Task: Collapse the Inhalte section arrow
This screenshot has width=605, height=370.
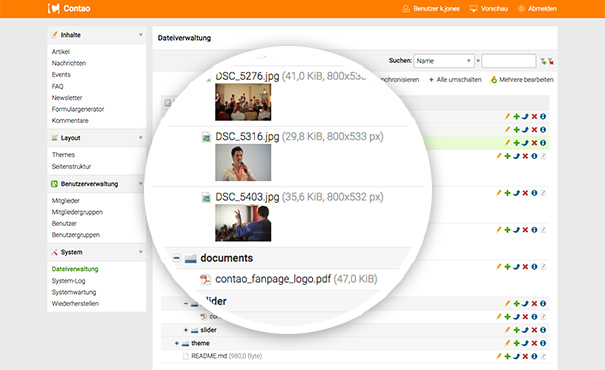Action: pos(140,35)
